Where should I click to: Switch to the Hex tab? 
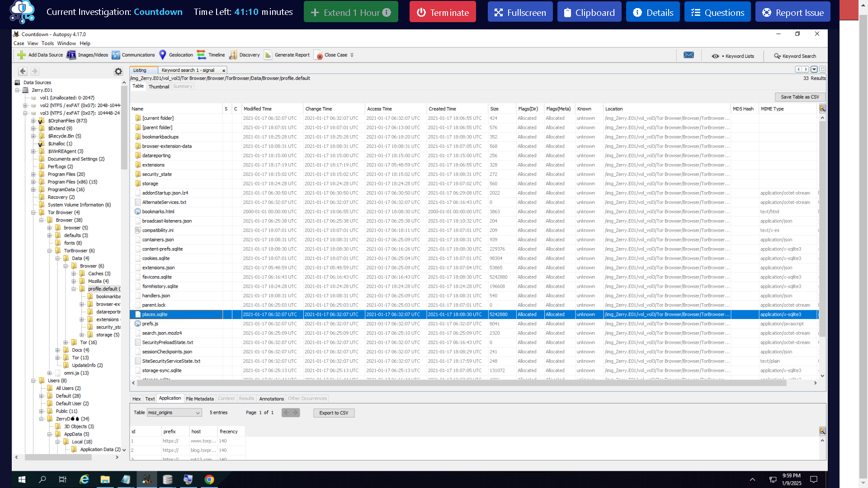(x=137, y=399)
